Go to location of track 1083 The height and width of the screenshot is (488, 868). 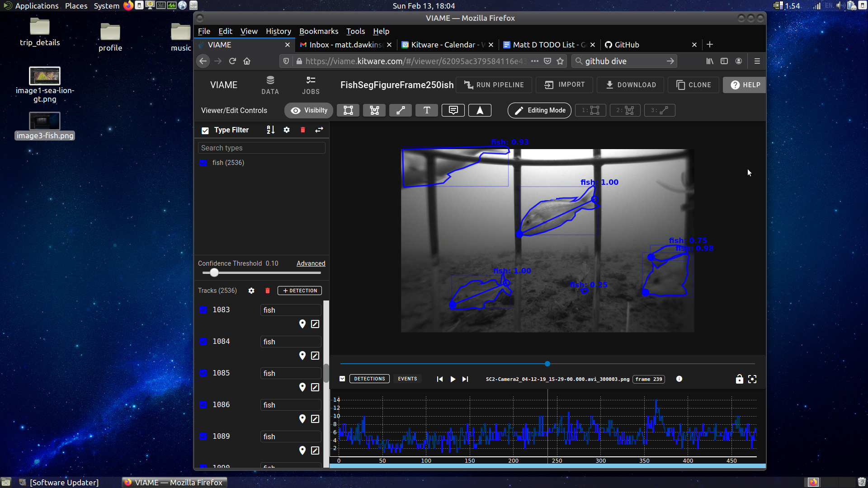point(302,324)
